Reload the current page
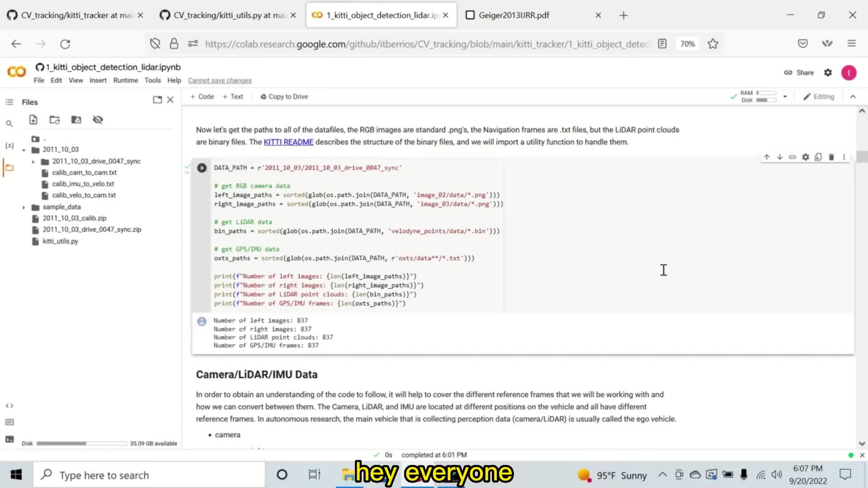868x488 pixels. [x=65, y=44]
